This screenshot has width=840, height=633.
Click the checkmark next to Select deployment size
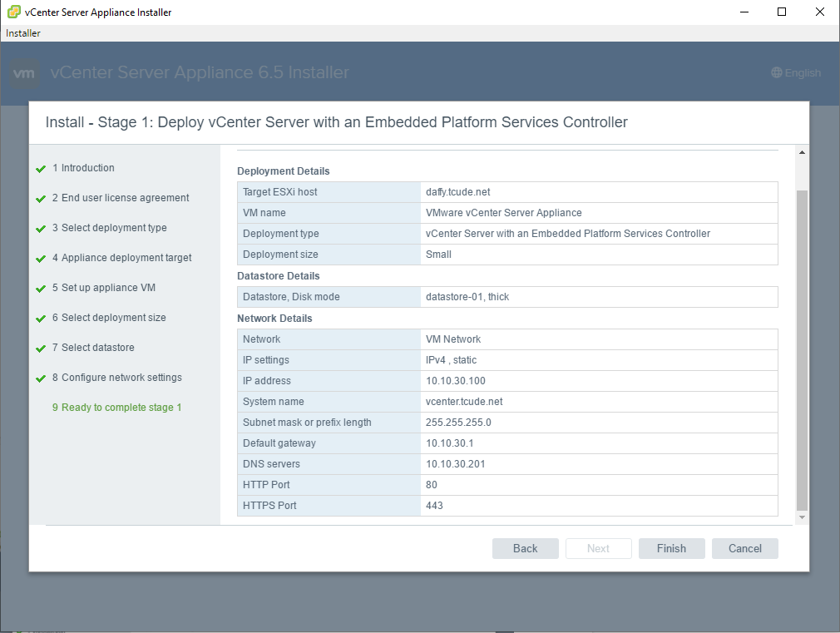point(41,319)
